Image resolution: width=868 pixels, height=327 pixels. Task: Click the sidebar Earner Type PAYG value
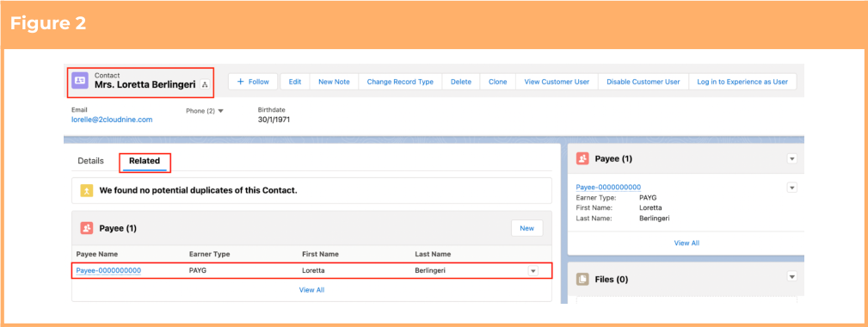coord(648,198)
